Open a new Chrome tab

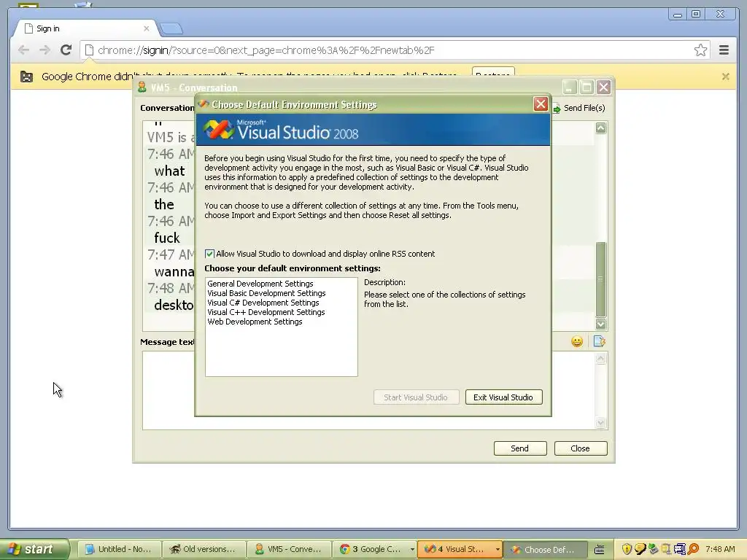(x=171, y=29)
